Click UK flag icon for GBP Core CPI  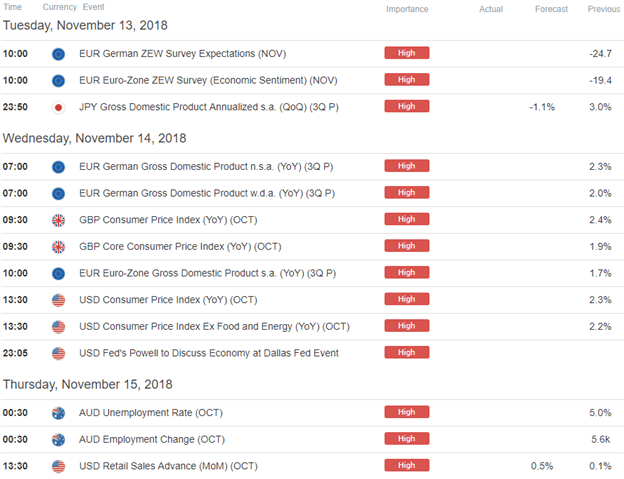click(58, 247)
